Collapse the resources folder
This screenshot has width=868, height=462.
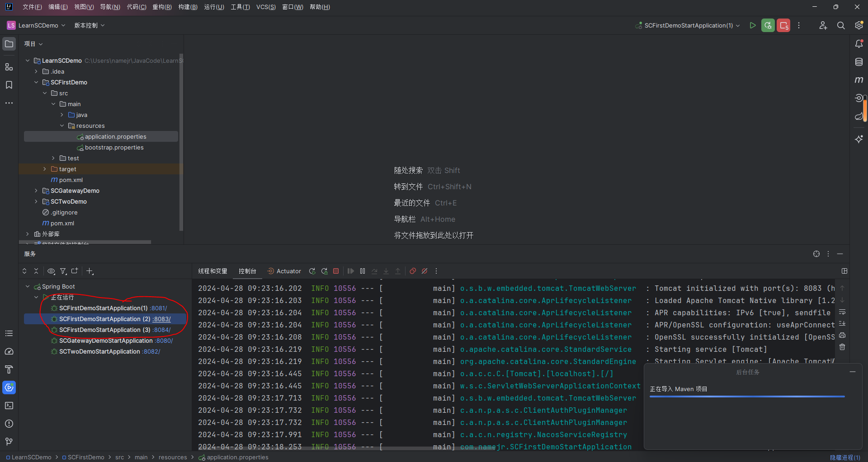[62, 126]
